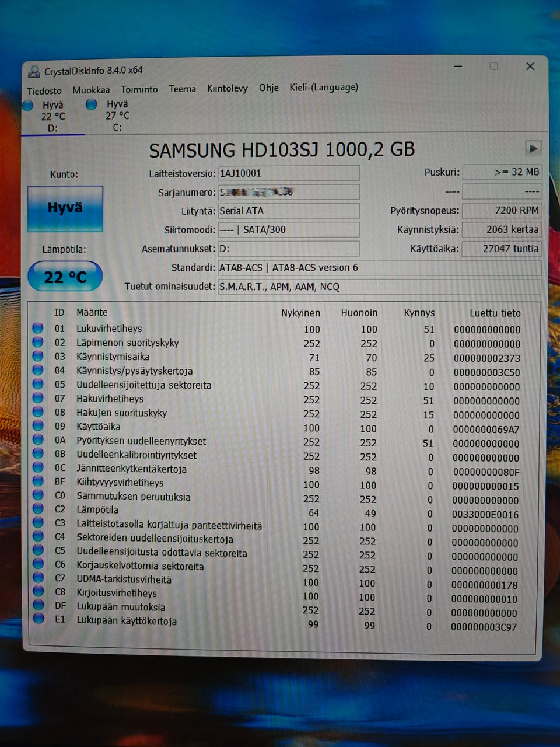Image resolution: width=560 pixels, height=747 pixels.
Task: Click the status orb for C0 Sammutuksen peruutuksia
Action: click(x=38, y=495)
